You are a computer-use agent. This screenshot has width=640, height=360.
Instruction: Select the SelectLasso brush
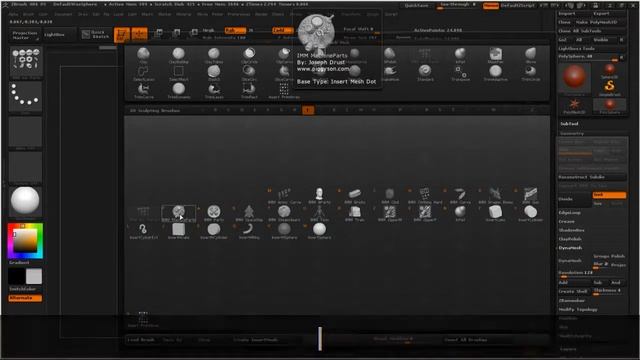click(x=143, y=73)
